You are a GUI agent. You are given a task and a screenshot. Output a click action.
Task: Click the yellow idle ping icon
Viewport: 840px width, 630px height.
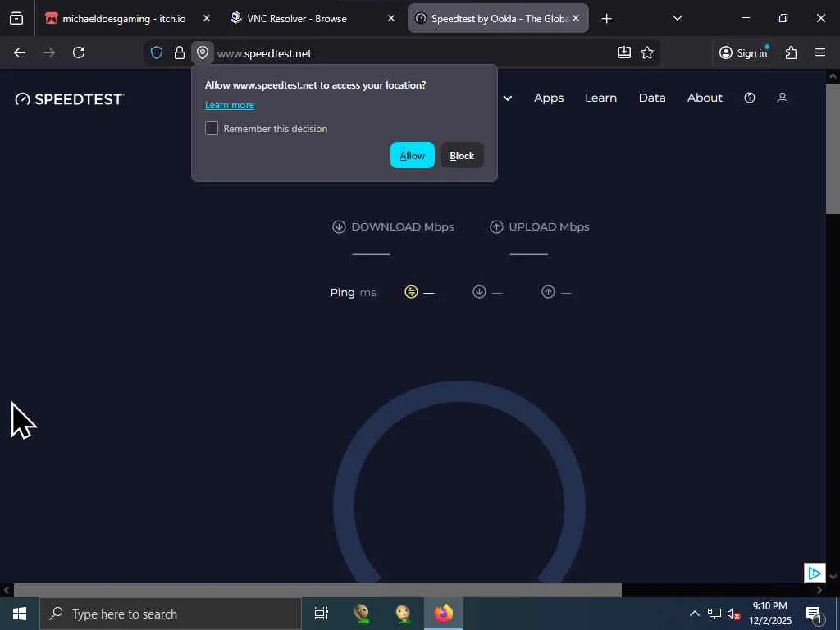tap(411, 292)
